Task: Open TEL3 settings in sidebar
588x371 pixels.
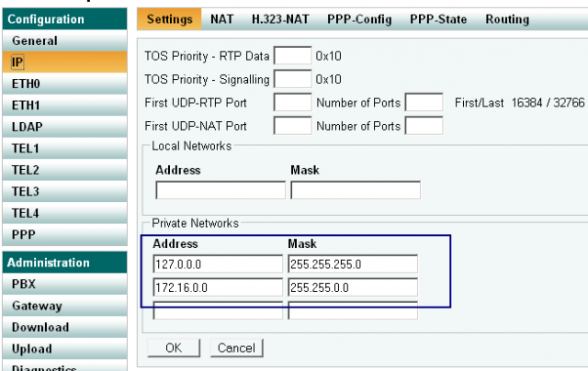Action: 64,192
